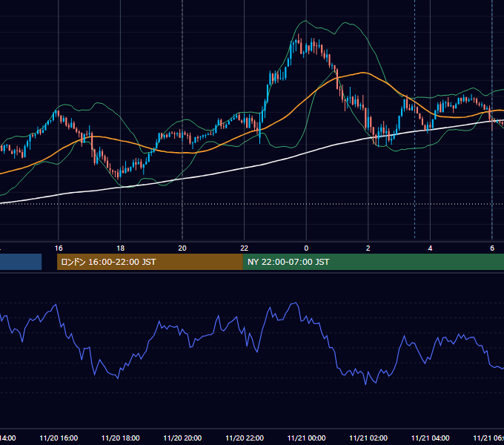
Task: Click the 4 hour label on upper axis
Action: [x=430, y=248]
